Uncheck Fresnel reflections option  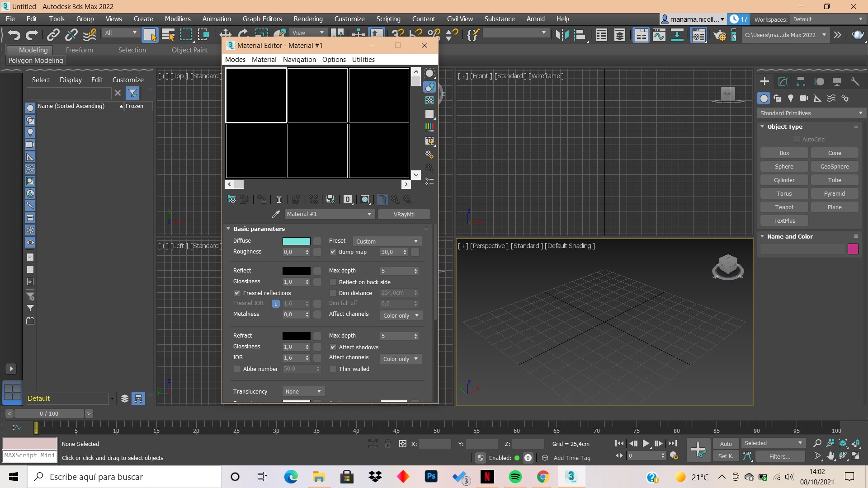coord(237,293)
